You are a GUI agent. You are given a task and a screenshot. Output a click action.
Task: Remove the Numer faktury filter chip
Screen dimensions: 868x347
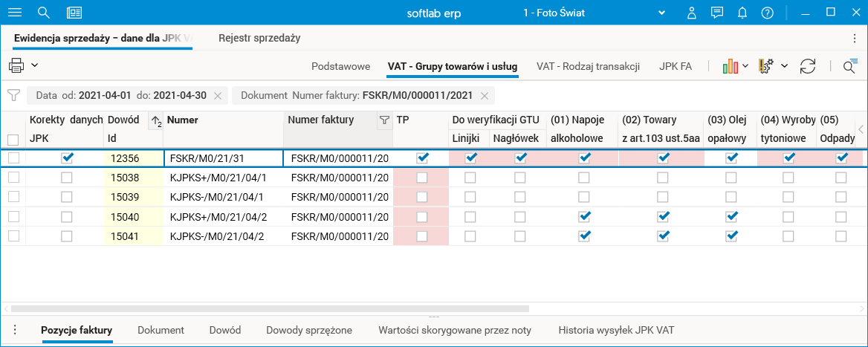coord(485,96)
